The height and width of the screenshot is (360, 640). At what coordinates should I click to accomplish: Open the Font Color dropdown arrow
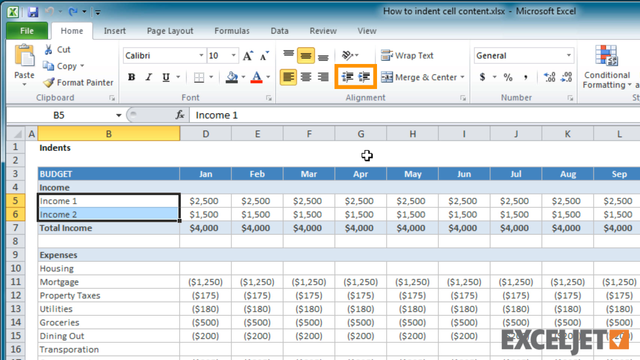pyautogui.click(x=268, y=77)
